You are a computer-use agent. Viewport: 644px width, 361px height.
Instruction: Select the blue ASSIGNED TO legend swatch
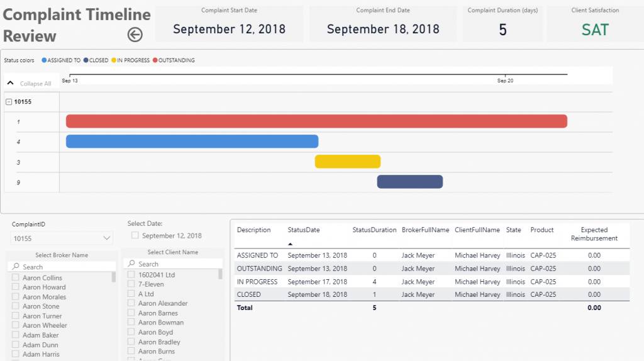point(45,60)
